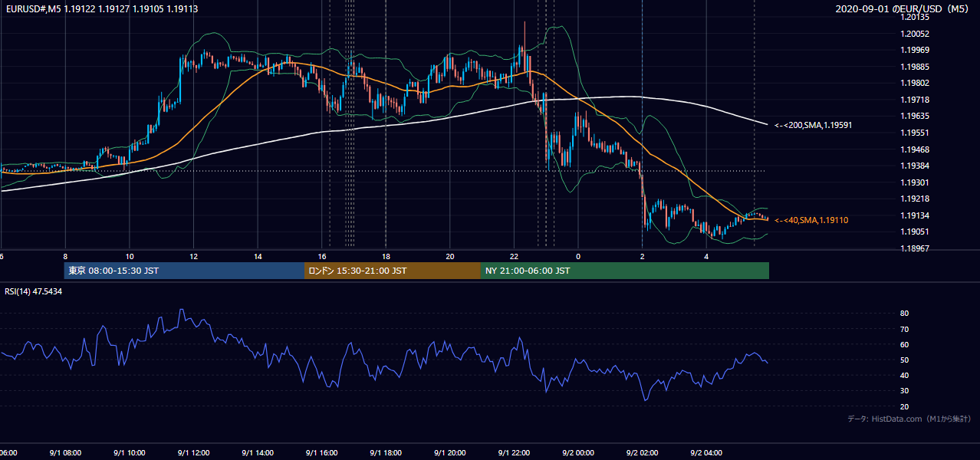980x460 pixels.
Task: Click price level 1.19218 on the price axis
Action: pyautogui.click(x=915, y=199)
